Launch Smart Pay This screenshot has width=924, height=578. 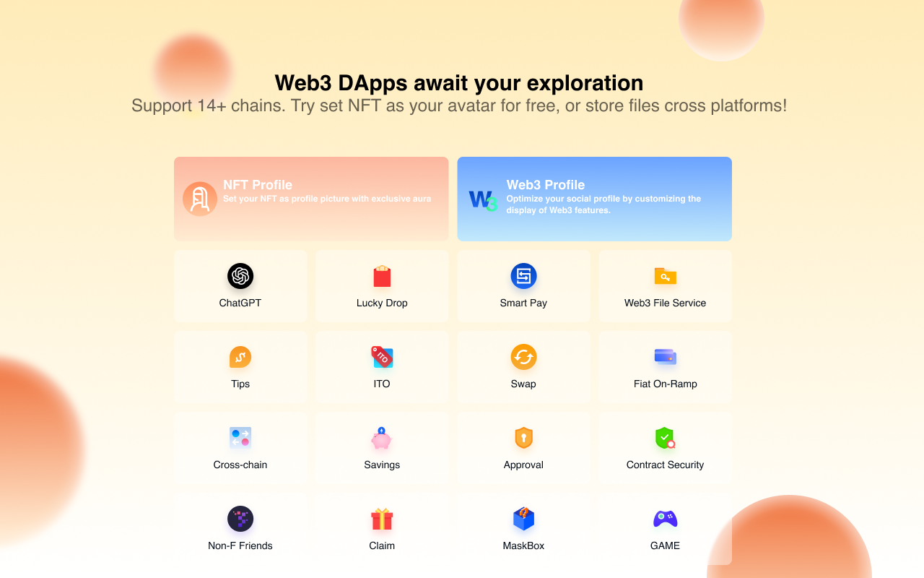point(523,276)
